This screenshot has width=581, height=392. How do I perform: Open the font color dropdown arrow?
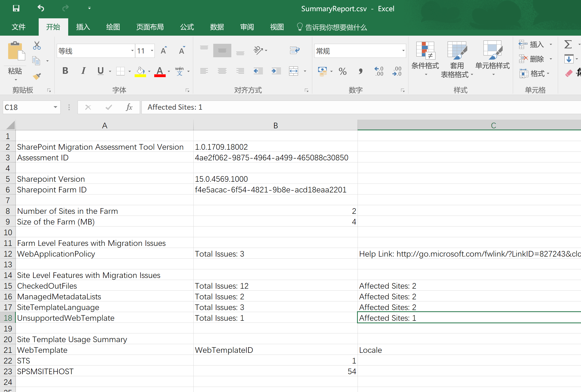169,71
